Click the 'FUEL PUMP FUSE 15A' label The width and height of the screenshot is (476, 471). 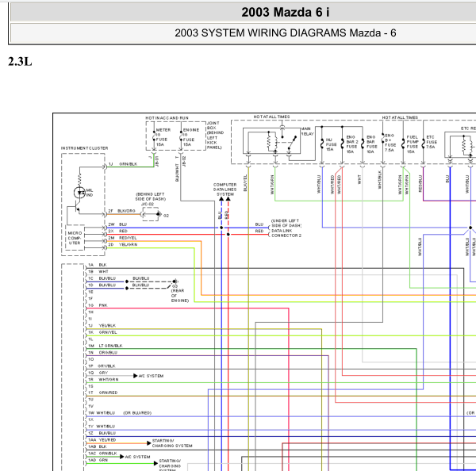(413, 144)
